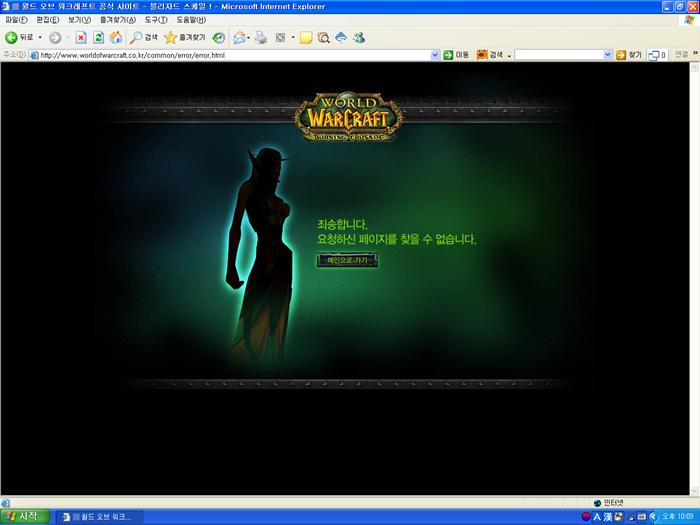The image size is (700, 525).
Task: Click the 연결 links label
Action: pyautogui.click(x=681, y=54)
